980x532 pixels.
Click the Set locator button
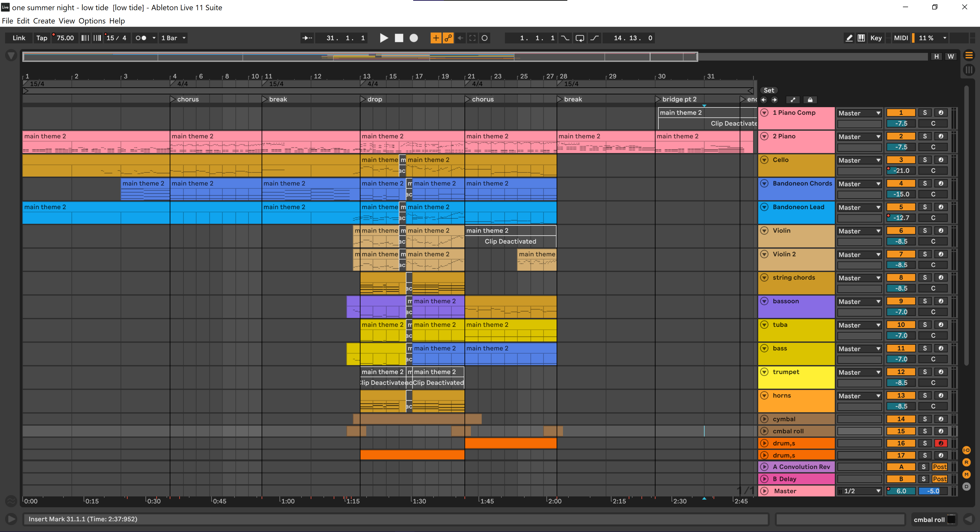768,90
